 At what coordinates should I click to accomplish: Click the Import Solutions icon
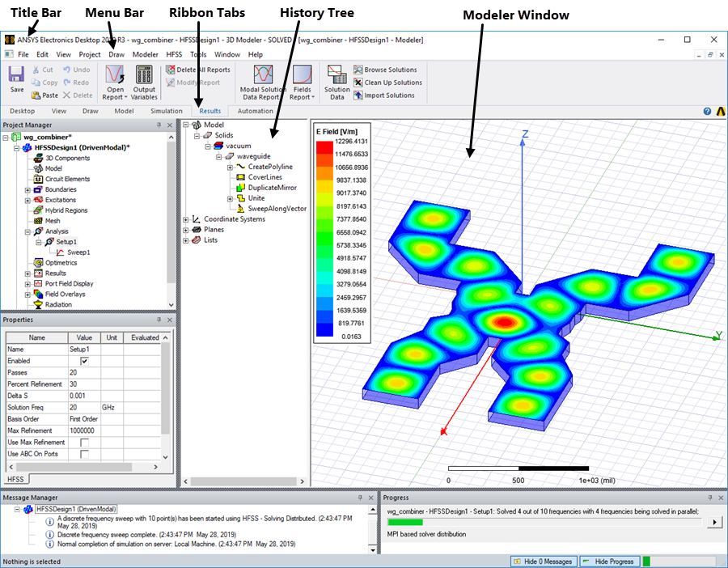pyautogui.click(x=358, y=95)
